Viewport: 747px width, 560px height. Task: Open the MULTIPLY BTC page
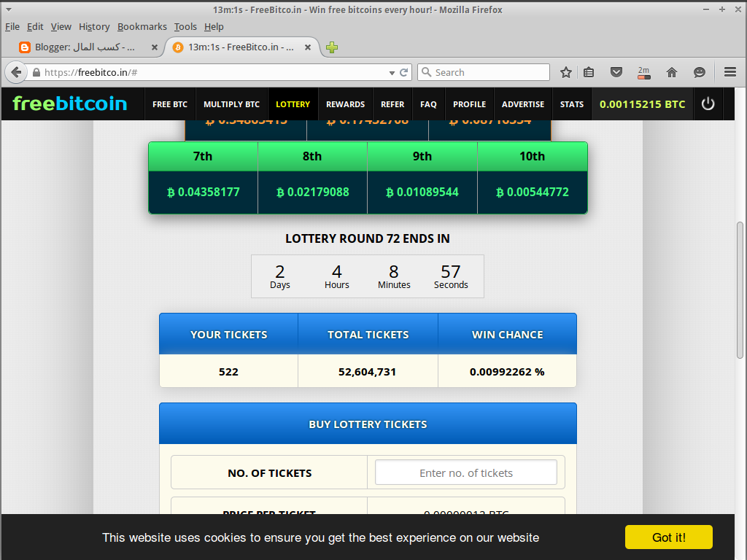231,104
